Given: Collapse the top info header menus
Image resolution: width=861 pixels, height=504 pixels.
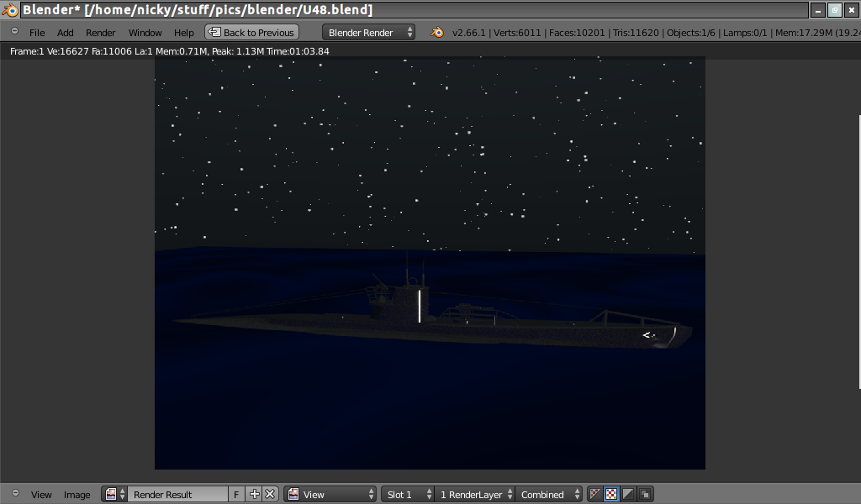Looking at the screenshot, I should (14, 32).
